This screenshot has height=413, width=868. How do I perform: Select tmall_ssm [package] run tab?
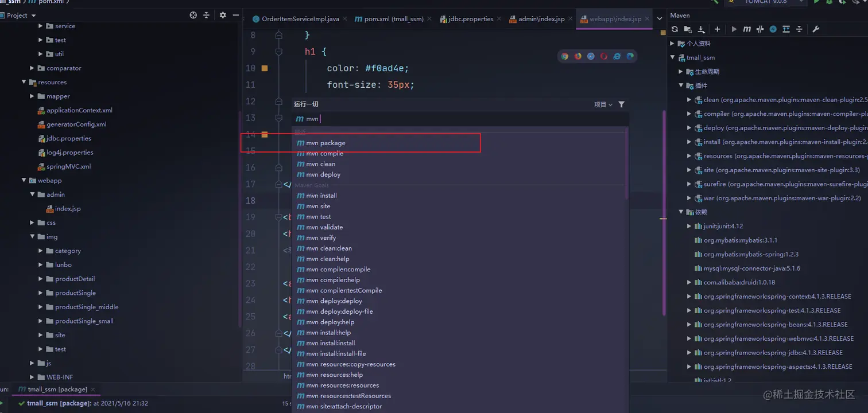57,389
